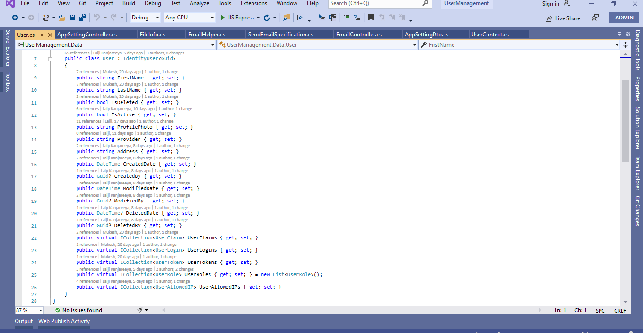Click the browser preview window icon
Viewport: 644px width, 333px height.
301,18
